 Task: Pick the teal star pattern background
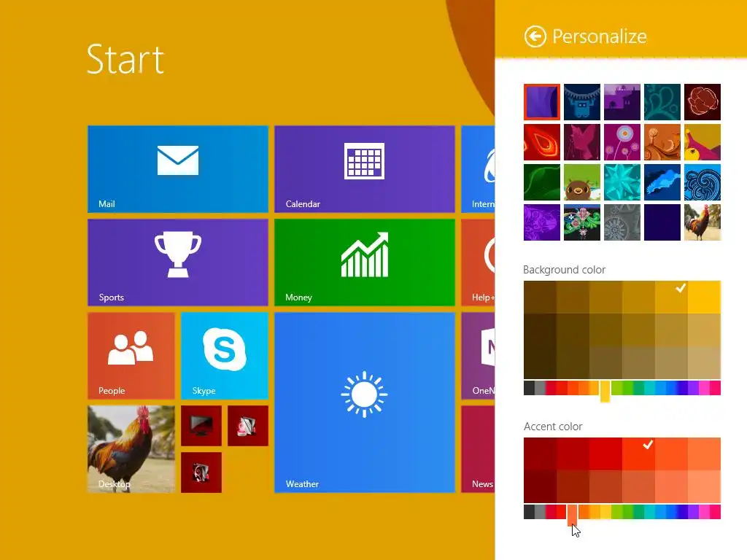click(622, 182)
